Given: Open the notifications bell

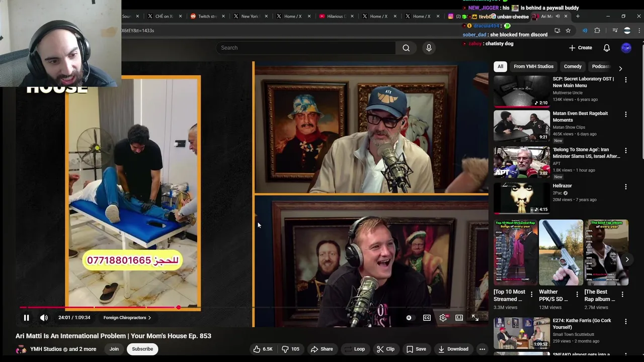Looking at the screenshot, I should (x=607, y=48).
